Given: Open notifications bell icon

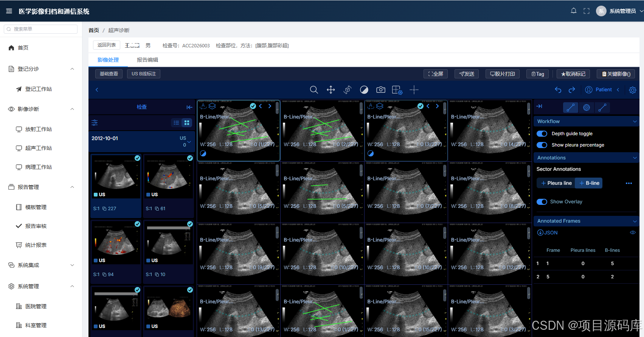Looking at the screenshot, I should point(574,11).
